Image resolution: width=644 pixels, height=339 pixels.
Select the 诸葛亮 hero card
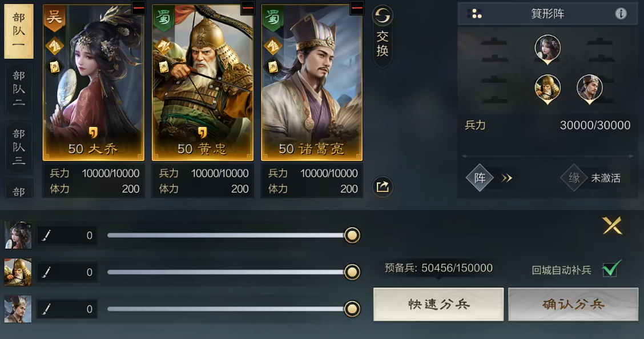point(312,82)
